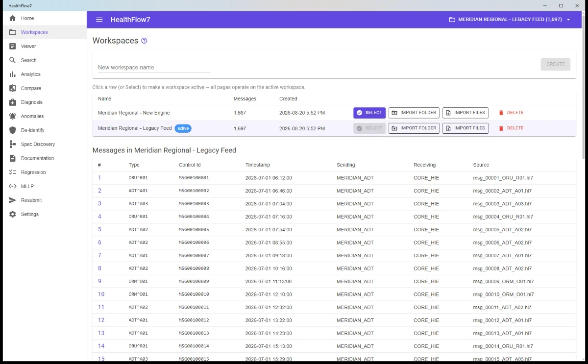Image resolution: width=588 pixels, height=364 pixels.
Task: Open message number 12 link
Action: pyautogui.click(x=101, y=320)
